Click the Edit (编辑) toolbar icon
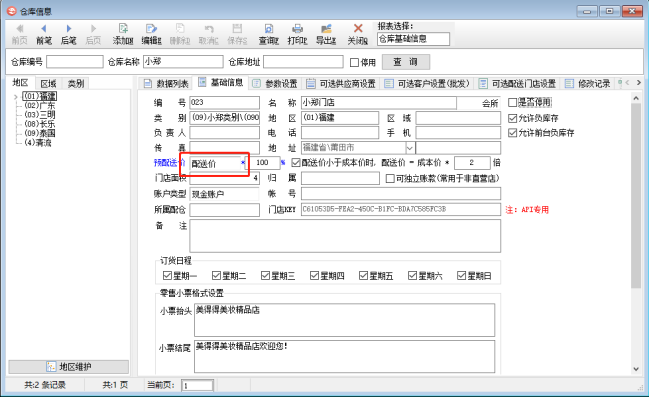 (151, 28)
